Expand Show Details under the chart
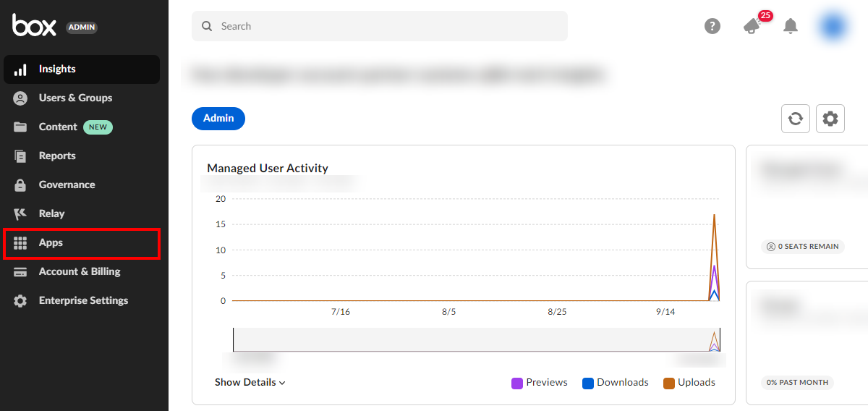Image resolution: width=868 pixels, height=411 pixels. [x=250, y=382]
